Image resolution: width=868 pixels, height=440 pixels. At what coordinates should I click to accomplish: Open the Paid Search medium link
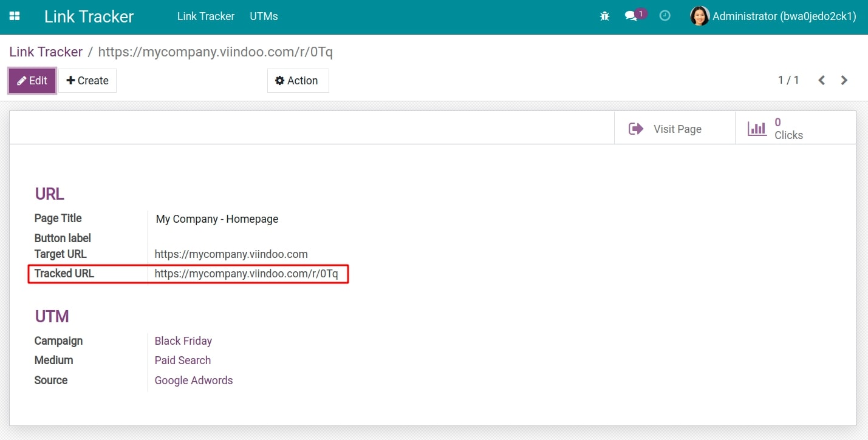(x=182, y=360)
